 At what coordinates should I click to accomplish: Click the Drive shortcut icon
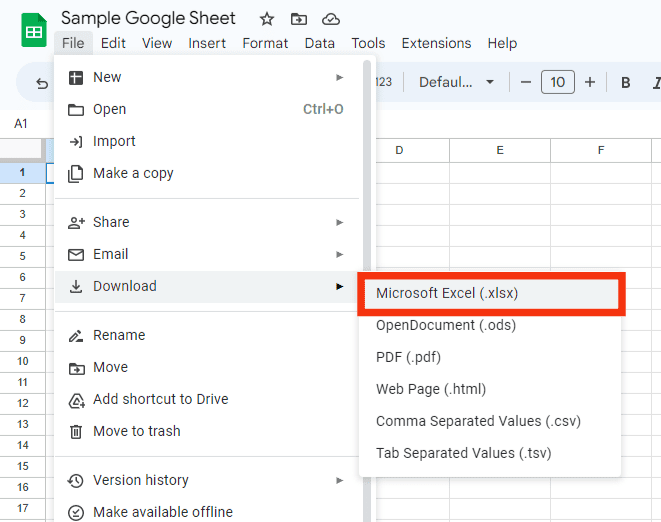pyautogui.click(x=76, y=401)
